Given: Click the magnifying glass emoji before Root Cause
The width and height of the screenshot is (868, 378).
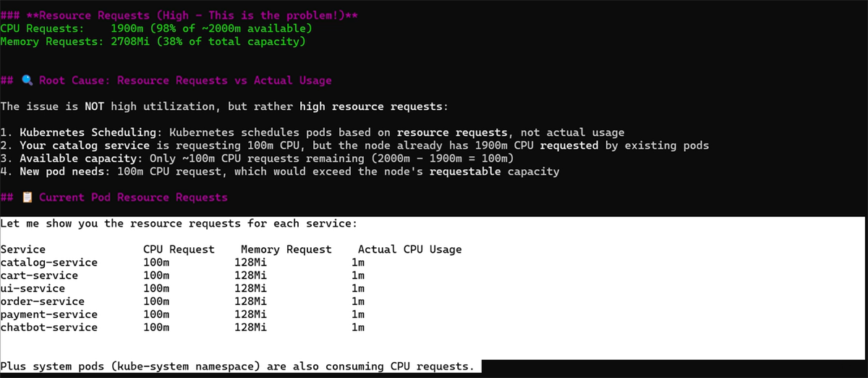Looking at the screenshot, I should [26, 80].
